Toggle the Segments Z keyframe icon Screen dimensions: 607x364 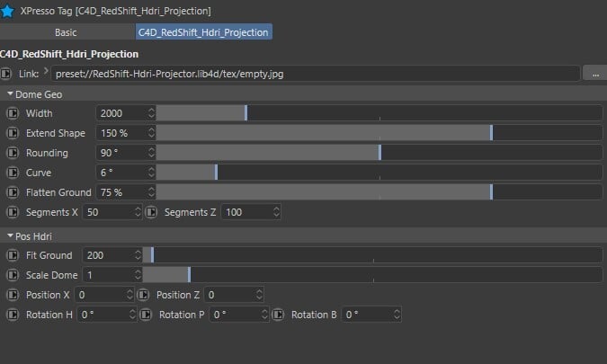click(x=151, y=212)
